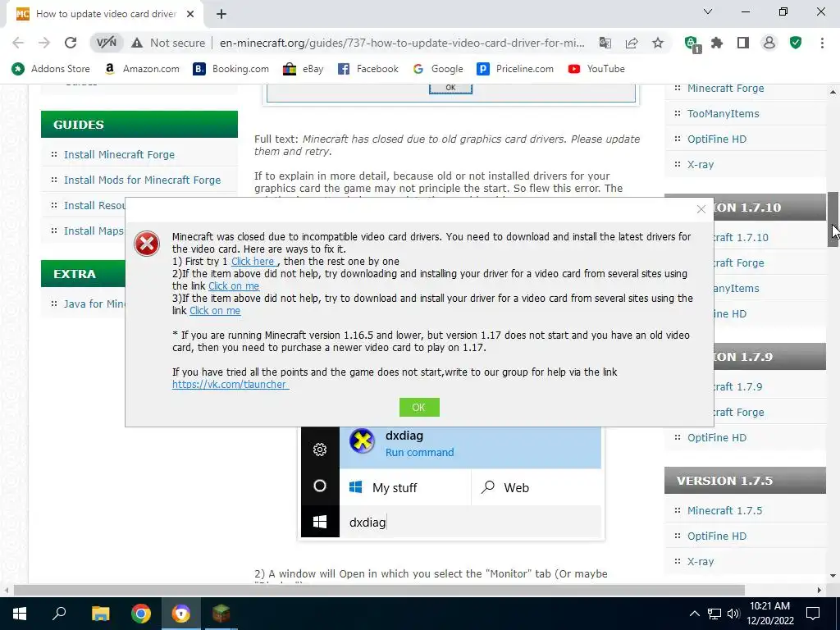
Task: Open the Booking.com bookmark
Action: coord(231,69)
